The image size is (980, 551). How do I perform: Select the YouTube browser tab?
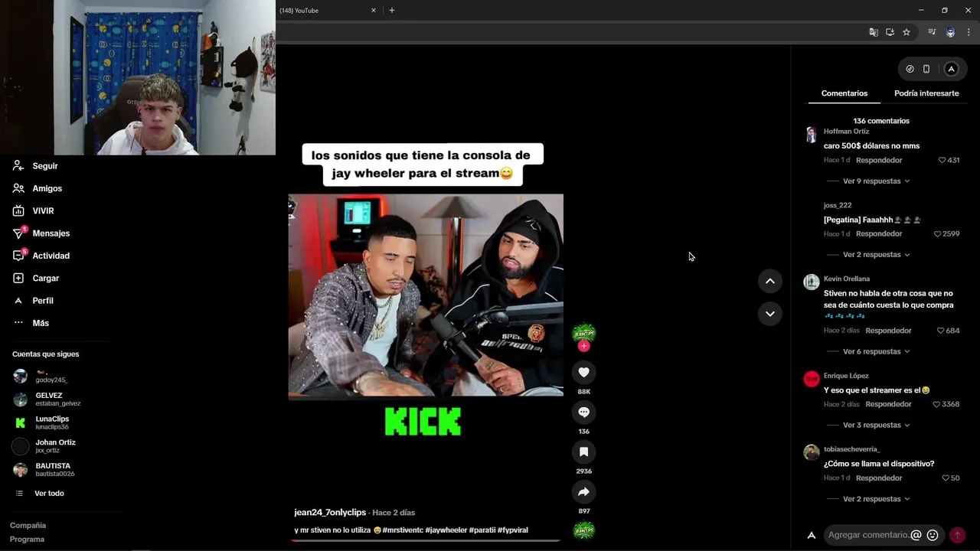click(x=328, y=10)
